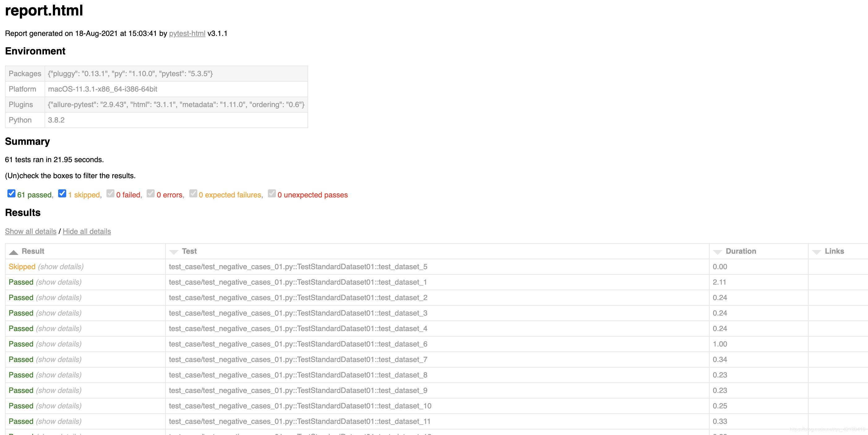The width and height of the screenshot is (868, 435).
Task: Show details for passed test_dataset_1
Action: [58, 282]
